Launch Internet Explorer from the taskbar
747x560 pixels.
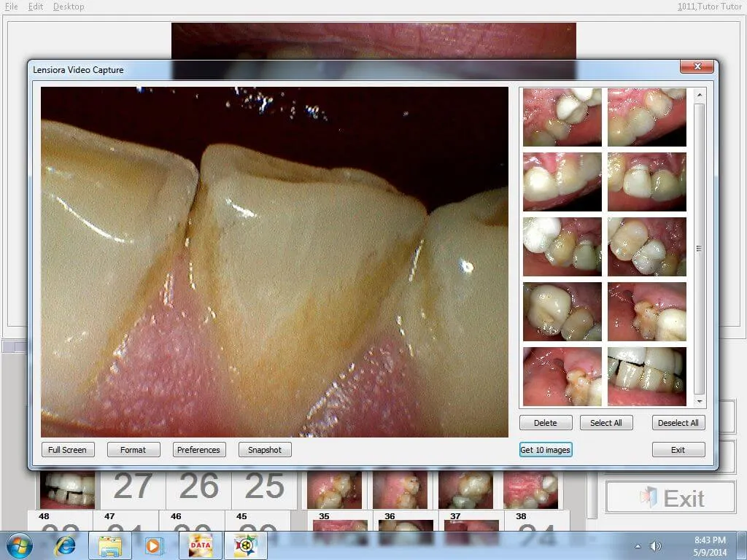pyautogui.click(x=66, y=545)
